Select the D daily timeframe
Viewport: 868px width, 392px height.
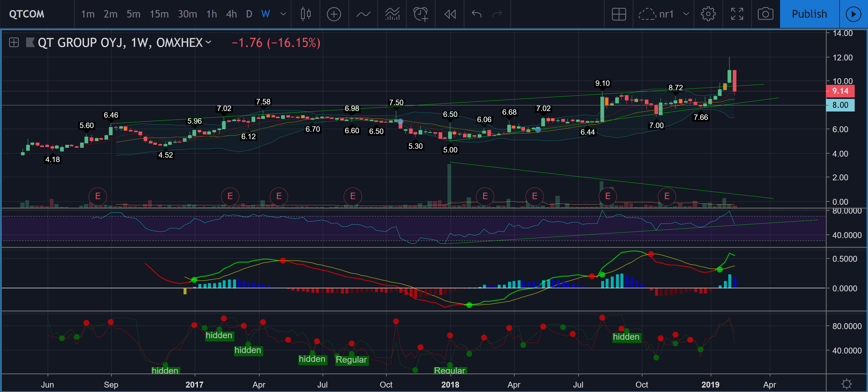coord(249,14)
